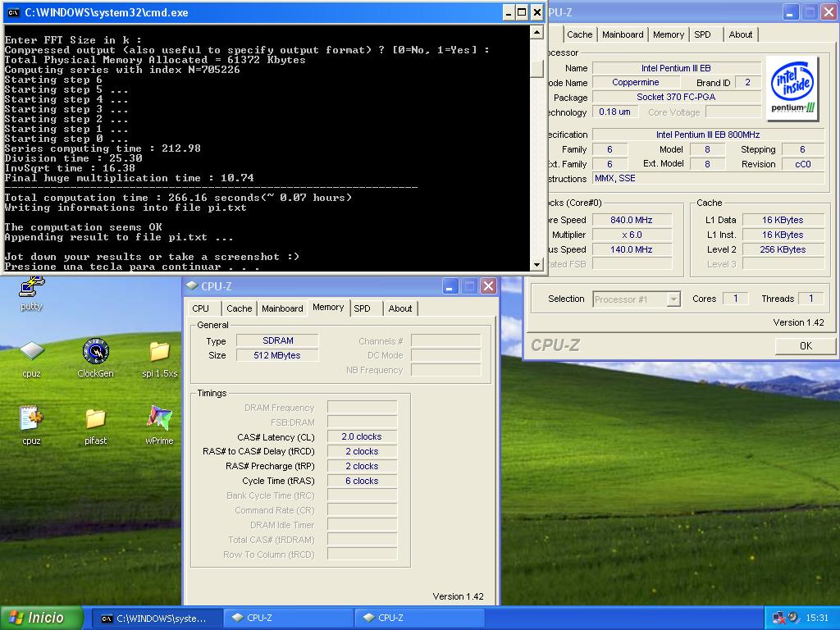840x630 pixels.
Task: Select the Memory tab in front CPU-Z
Action: tap(328, 307)
